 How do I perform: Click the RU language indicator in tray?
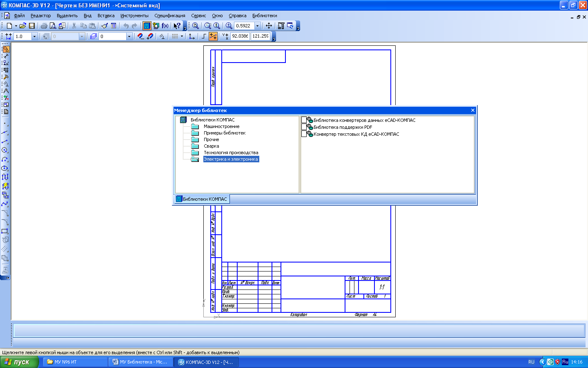[531, 362]
